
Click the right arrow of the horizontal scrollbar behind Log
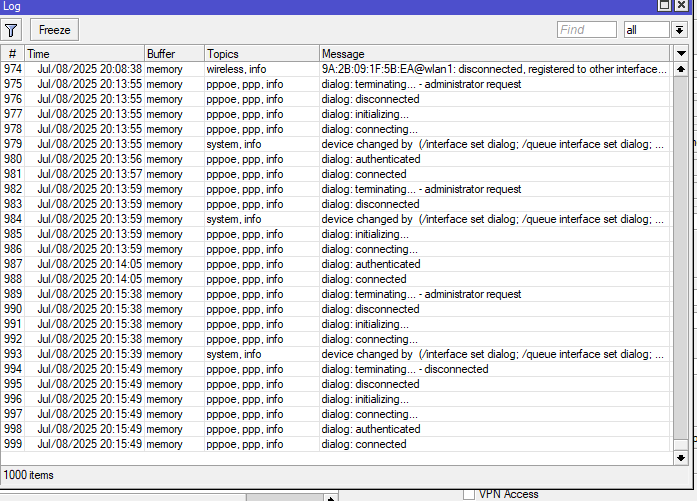[x=330, y=497]
